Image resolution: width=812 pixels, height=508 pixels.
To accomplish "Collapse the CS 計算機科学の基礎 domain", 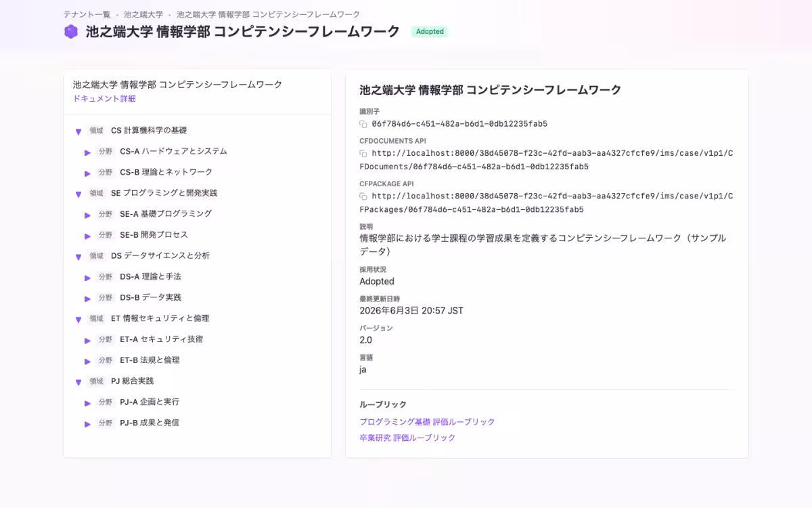I will [x=78, y=131].
